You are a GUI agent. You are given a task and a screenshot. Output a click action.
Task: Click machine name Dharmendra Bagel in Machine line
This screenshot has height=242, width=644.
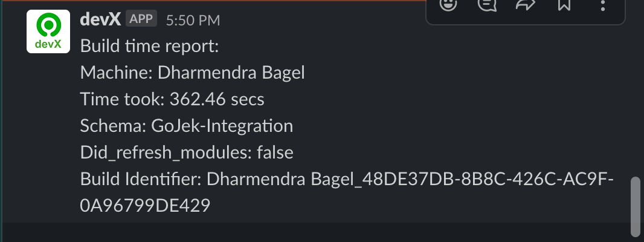[x=231, y=73]
